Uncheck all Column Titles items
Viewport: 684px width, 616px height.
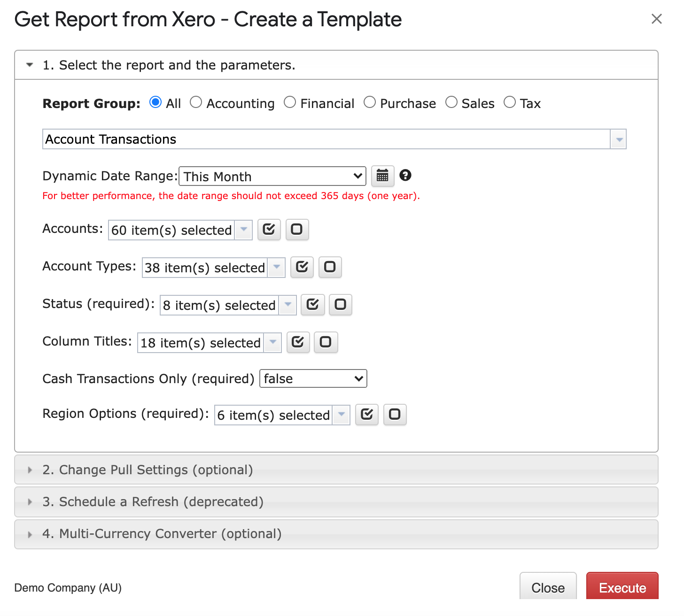coord(326,342)
